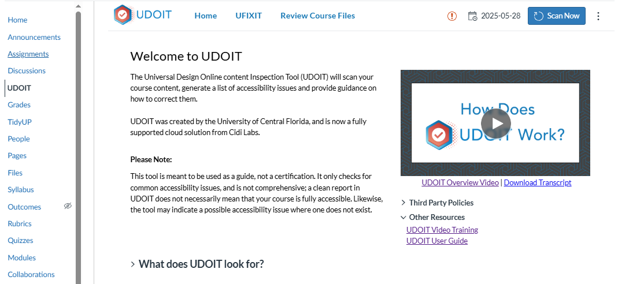This screenshot has width=644, height=284.
Task: Open Grades in course navigation
Action: tap(19, 105)
